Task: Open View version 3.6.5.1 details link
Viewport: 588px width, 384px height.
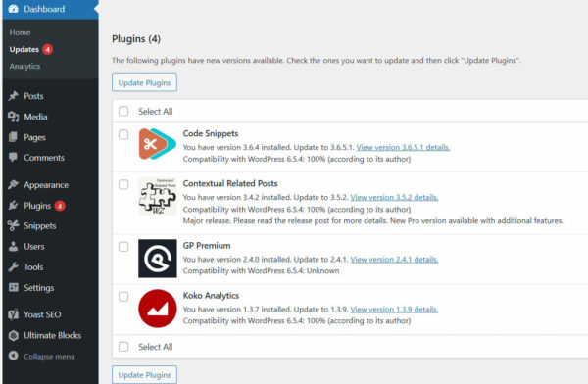Action: pyautogui.click(x=403, y=147)
